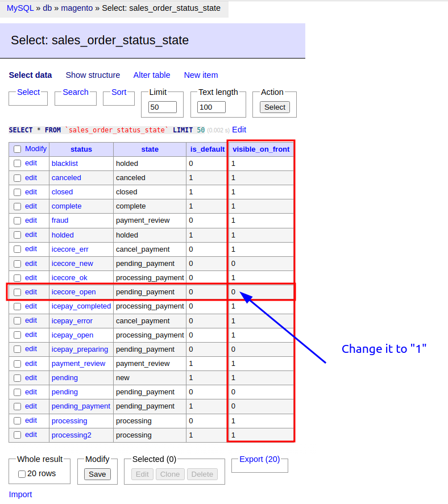Screen dimensions: 448x504
Task: Tick the checkbox for the blacklist row
Action: pyautogui.click(x=18, y=164)
